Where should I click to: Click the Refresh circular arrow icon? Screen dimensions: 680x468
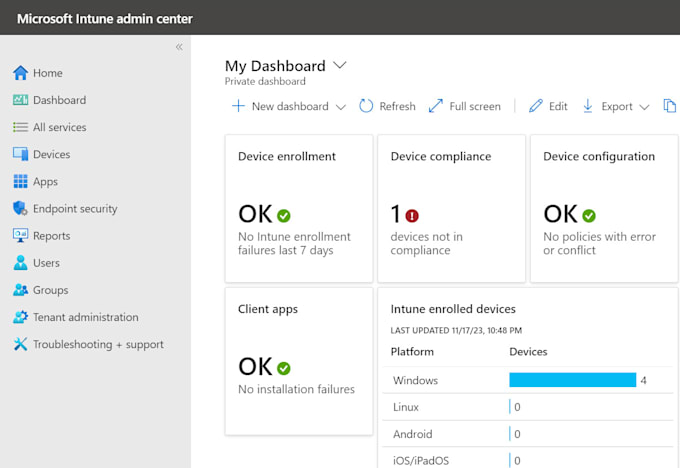click(366, 106)
